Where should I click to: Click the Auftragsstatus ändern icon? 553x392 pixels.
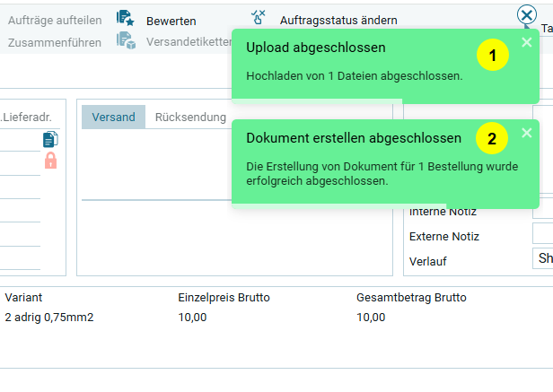(x=259, y=18)
